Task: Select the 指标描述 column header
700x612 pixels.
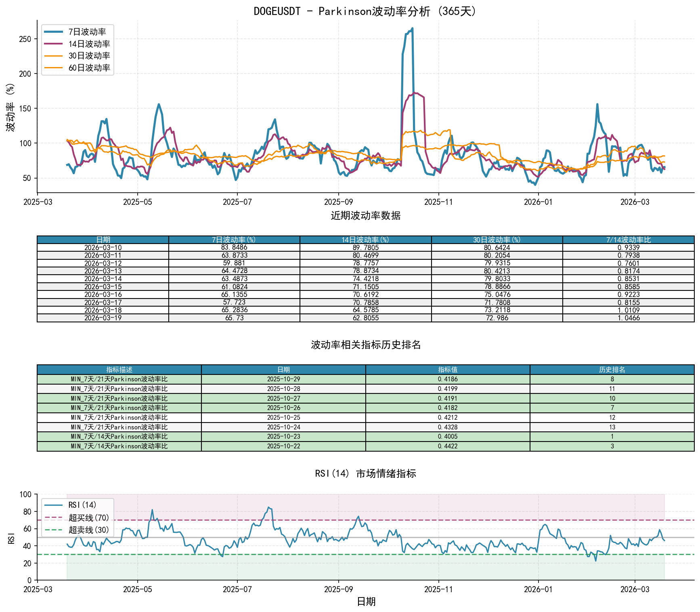Action: [119, 370]
